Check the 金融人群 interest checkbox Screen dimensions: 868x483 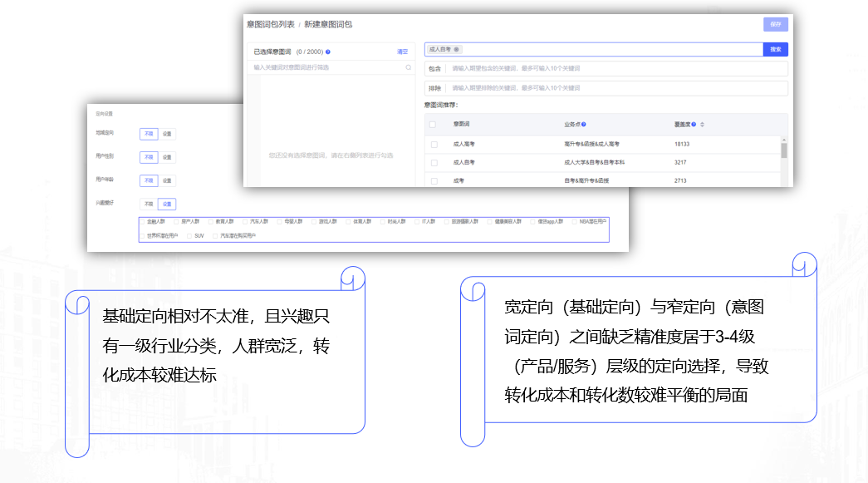pos(143,222)
